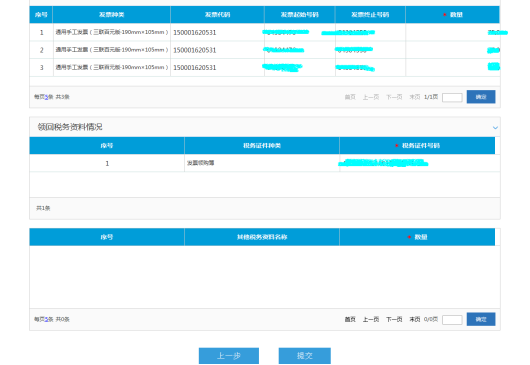Click per-page number 5 link beside 共0条

tap(46, 319)
